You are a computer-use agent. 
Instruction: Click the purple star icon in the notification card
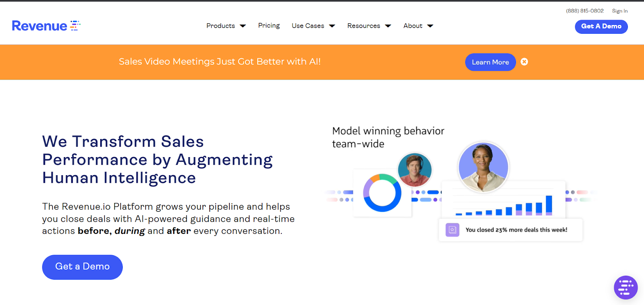[x=452, y=230]
